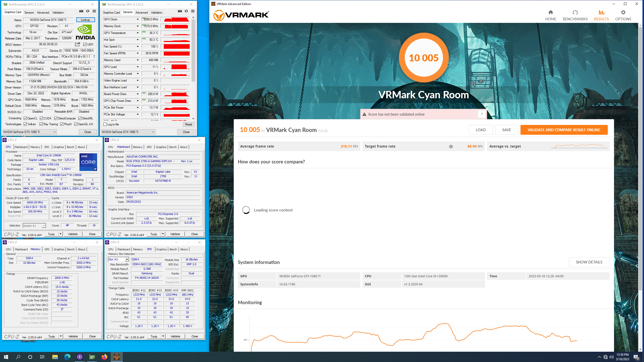Open VRMark RESULTS section icon
644x362 pixels.
[601, 12]
